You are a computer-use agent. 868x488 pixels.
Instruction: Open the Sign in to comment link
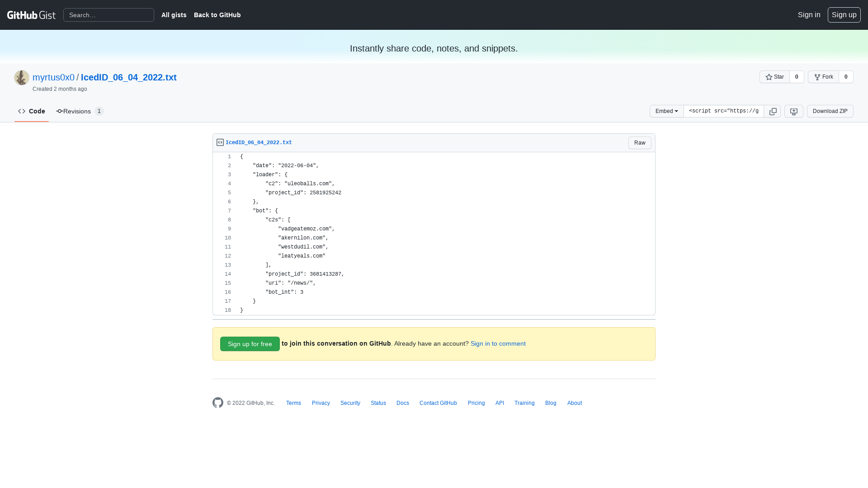pyautogui.click(x=498, y=343)
